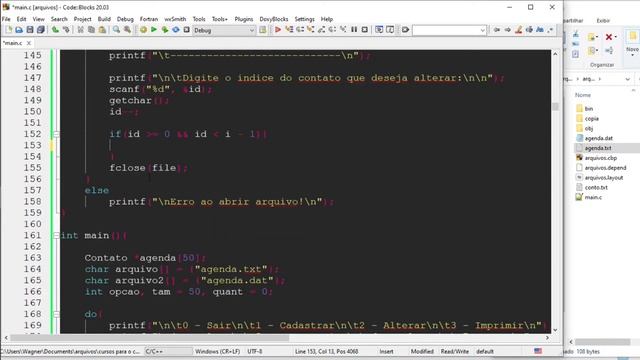Click the debugger Step into icon
The image size is (640, 360).
[311, 30]
